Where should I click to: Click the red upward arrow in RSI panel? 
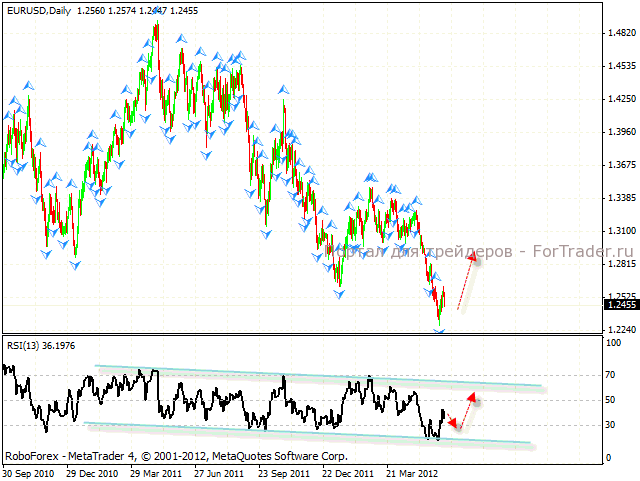468,409
